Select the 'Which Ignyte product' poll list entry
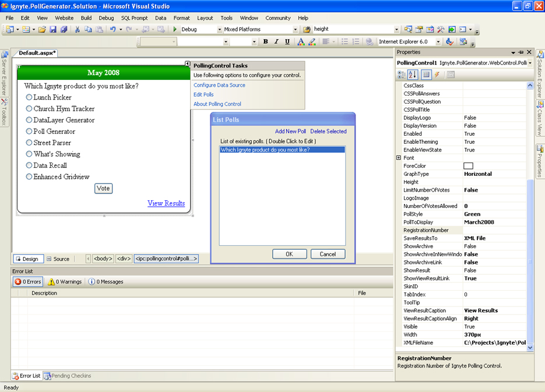The height and width of the screenshot is (392, 545). pos(282,150)
